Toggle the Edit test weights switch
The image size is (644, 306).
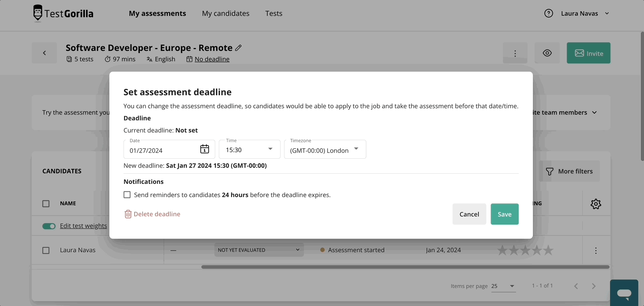(x=49, y=226)
